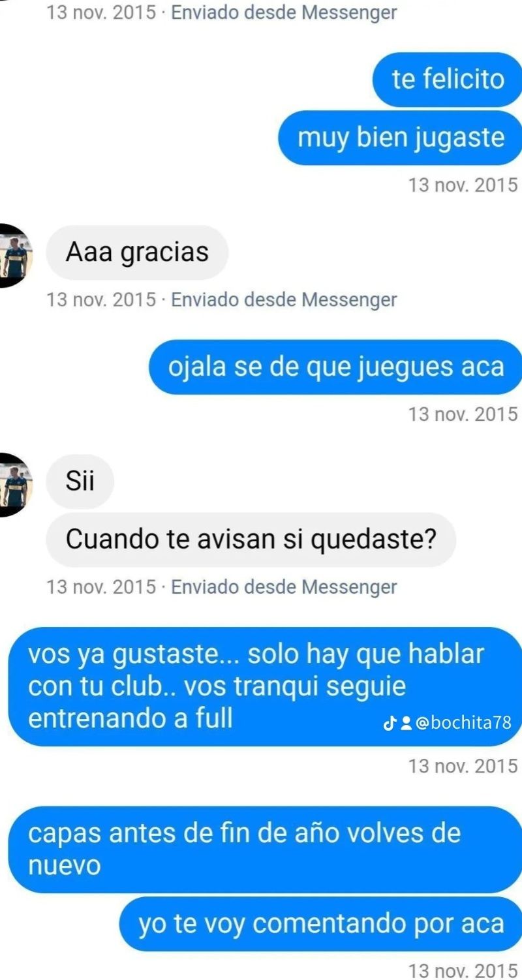
Task: Click the timestamp below 'muy bien jugaste'
Action: (x=463, y=185)
